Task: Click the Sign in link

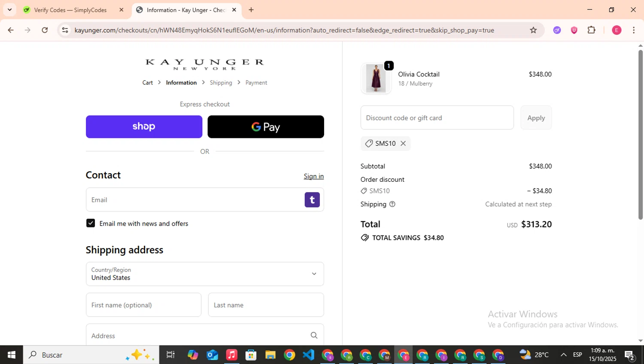Action: point(314,176)
